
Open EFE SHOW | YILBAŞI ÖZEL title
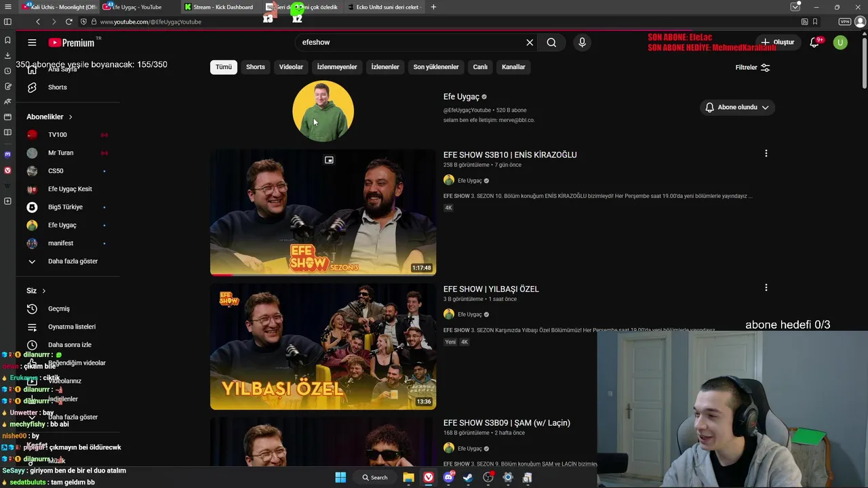click(491, 289)
